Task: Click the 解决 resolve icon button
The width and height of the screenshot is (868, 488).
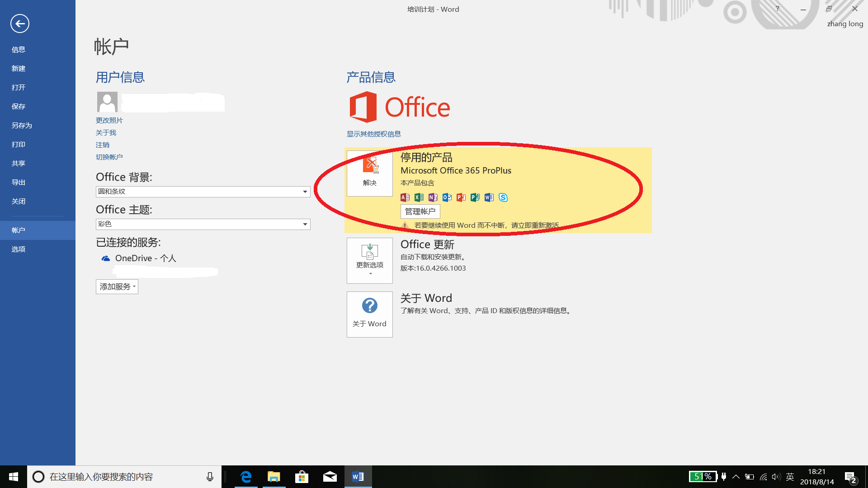Action: click(x=369, y=173)
